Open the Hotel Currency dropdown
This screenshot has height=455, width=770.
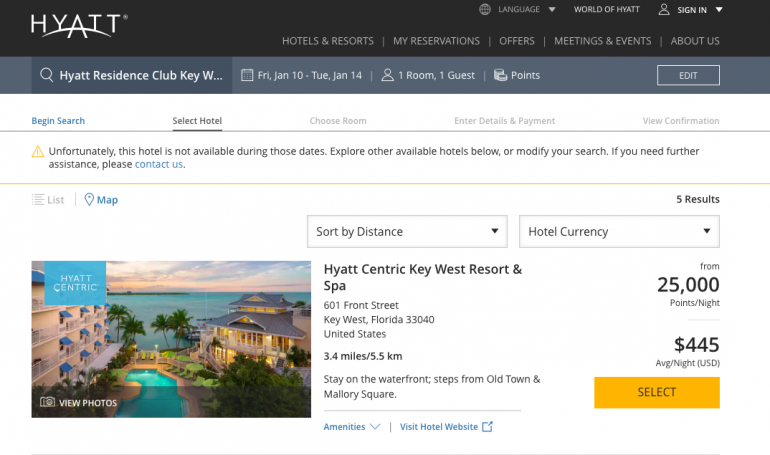coord(619,231)
